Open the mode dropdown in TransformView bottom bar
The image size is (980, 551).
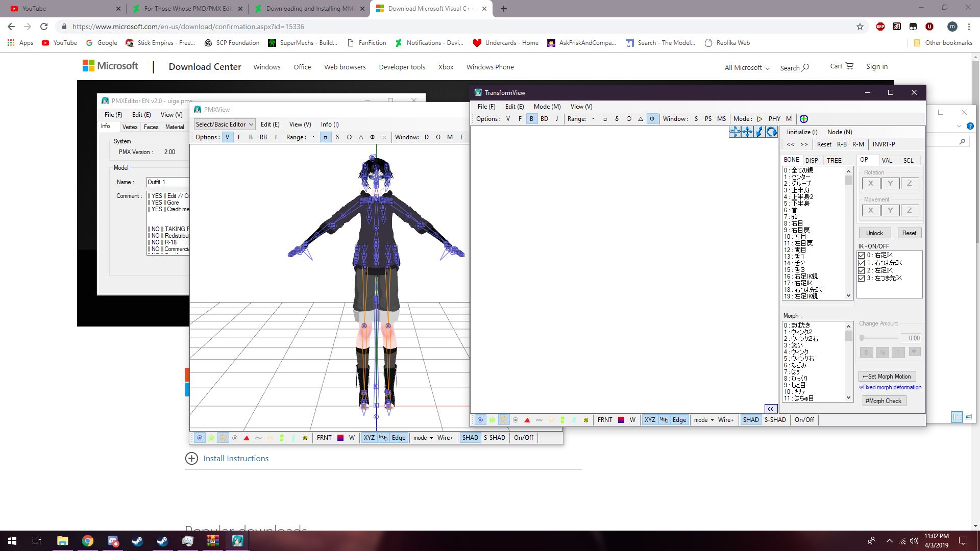pos(704,420)
